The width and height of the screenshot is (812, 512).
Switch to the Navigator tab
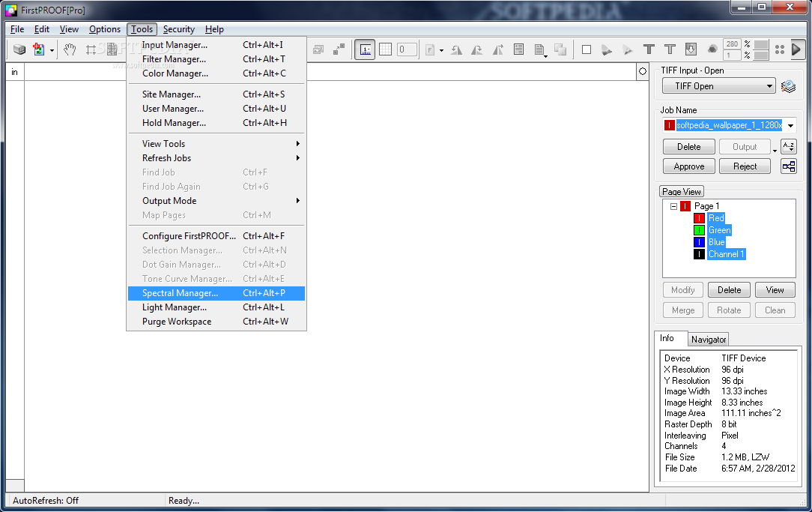click(x=709, y=340)
